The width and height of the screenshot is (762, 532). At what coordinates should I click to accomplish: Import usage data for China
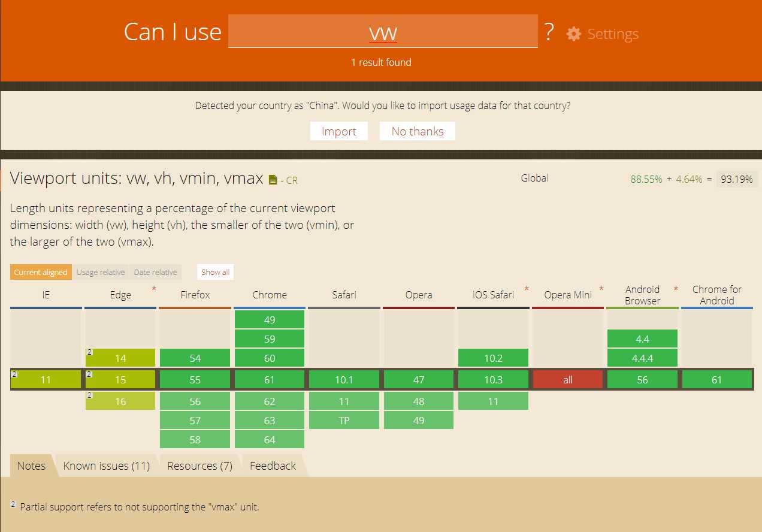click(x=339, y=131)
